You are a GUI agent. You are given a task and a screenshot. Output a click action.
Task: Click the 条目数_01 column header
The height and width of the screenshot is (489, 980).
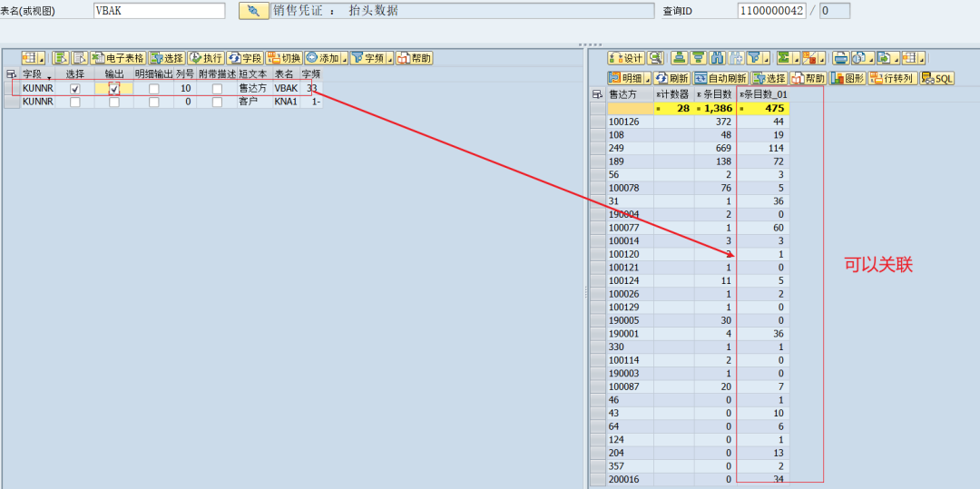click(x=763, y=94)
